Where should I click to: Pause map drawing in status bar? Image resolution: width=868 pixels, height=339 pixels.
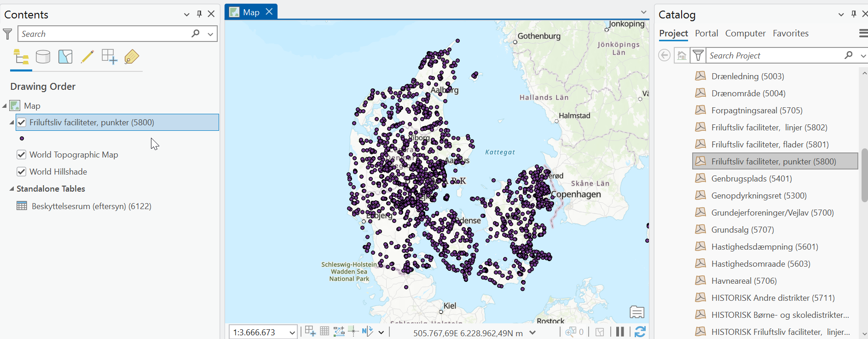click(x=620, y=332)
